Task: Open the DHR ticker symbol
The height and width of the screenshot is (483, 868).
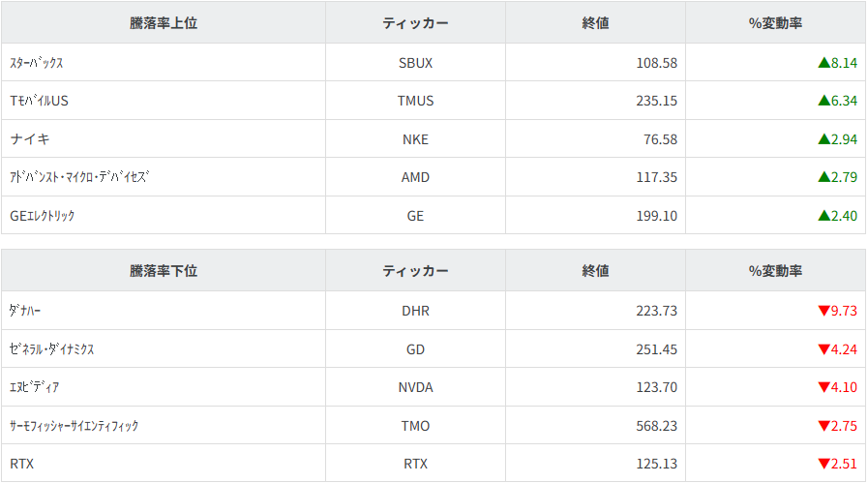Action: (x=415, y=311)
